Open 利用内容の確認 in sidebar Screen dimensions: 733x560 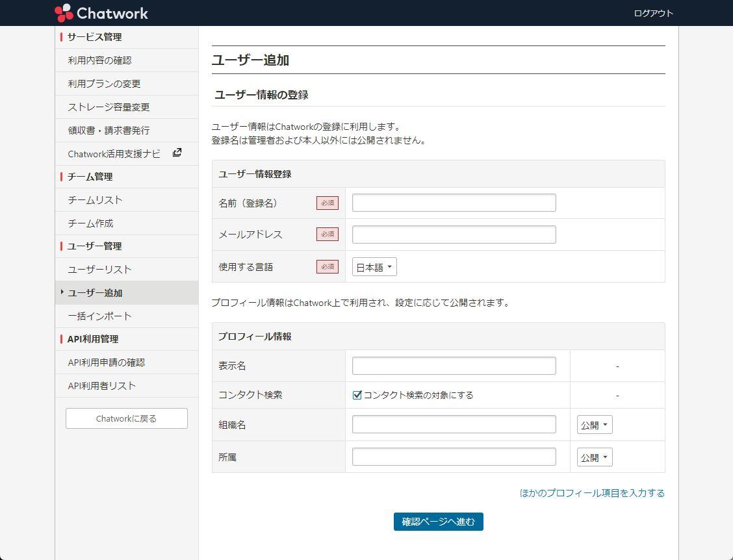99,60
